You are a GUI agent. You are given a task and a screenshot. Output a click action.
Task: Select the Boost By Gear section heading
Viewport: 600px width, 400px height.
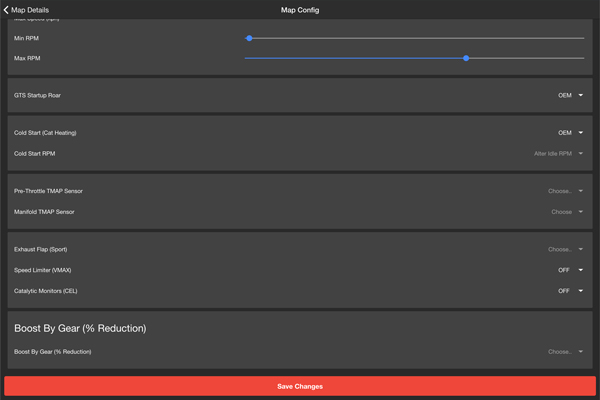(80, 328)
